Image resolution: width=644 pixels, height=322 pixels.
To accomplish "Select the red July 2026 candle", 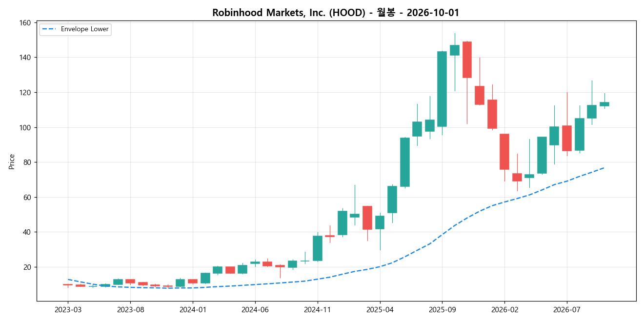I will tap(567, 138).
